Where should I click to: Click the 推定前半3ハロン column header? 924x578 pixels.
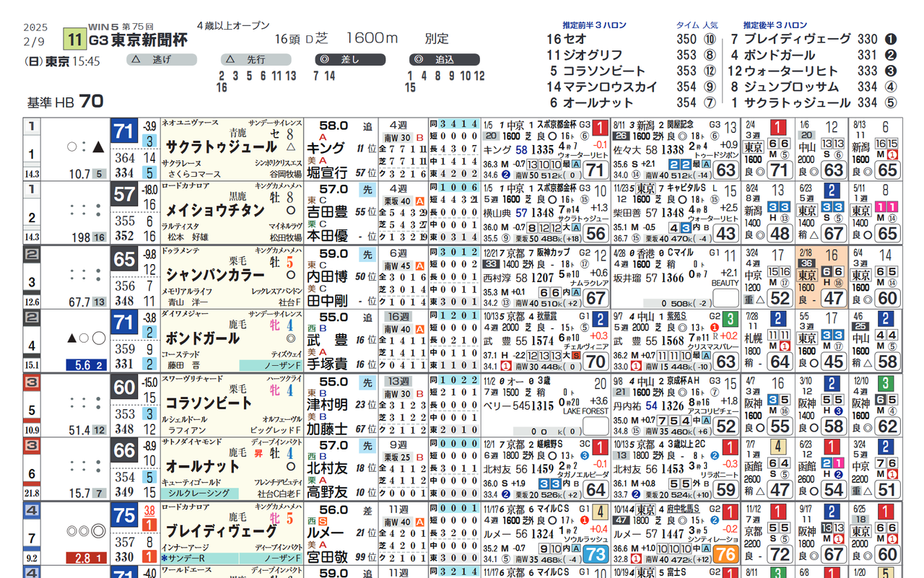click(595, 25)
